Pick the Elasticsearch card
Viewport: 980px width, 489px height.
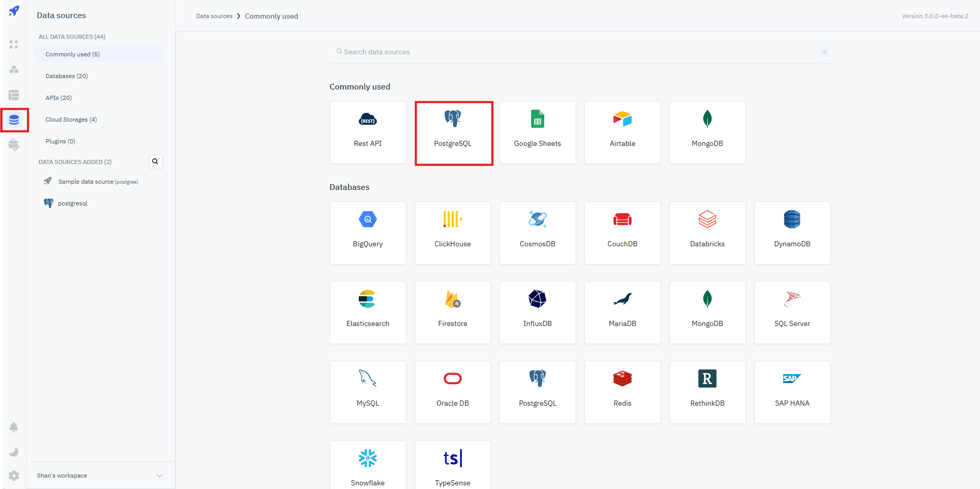(368, 313)
